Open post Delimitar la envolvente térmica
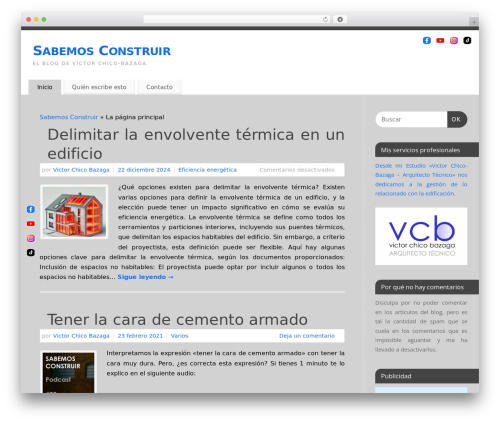Image resolution: width=500 pixels, height=423 pixels. pos(196,144)
